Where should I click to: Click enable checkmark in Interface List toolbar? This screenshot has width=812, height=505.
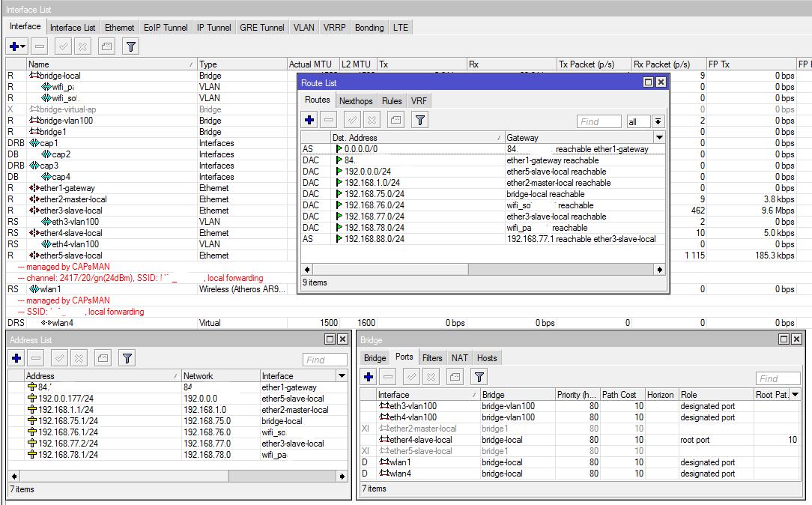[x=63, y=46]
